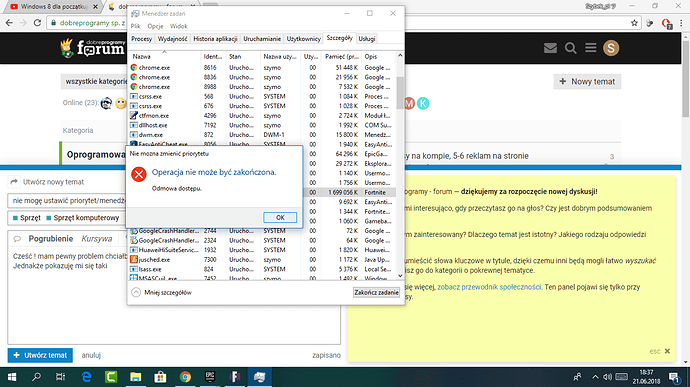
Task: Switch to the Wydajność tab
Action: click(172, 39)
